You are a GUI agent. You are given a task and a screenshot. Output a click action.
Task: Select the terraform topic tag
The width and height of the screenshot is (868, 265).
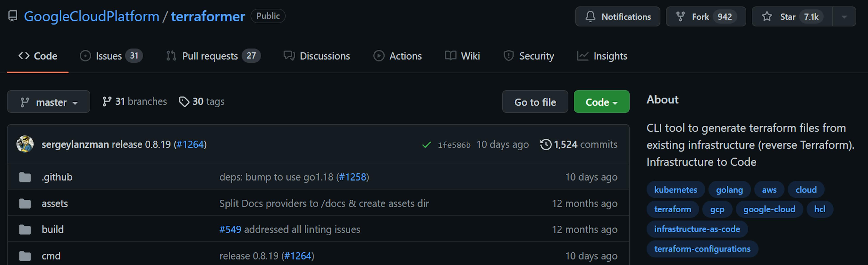click(x=672, y=209)
